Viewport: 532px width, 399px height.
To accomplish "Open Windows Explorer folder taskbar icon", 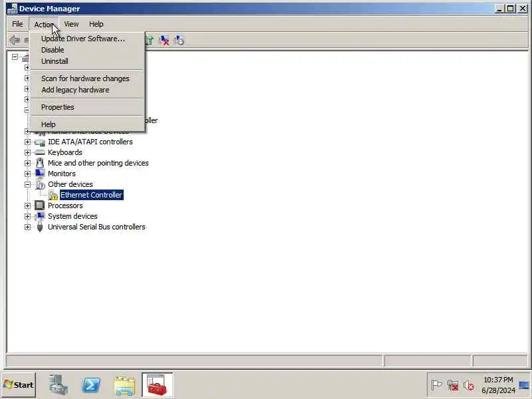I will [124, 386].
